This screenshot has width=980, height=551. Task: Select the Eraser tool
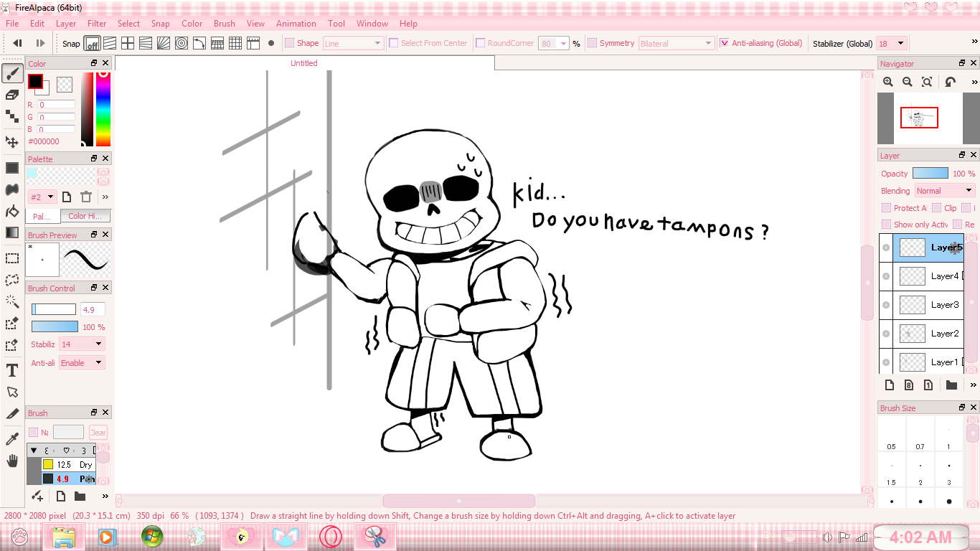[12, 95]
